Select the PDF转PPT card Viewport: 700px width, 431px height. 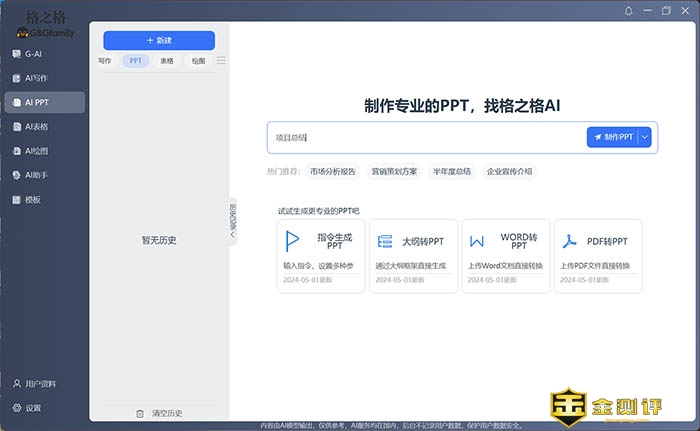[x=598, y=256]
